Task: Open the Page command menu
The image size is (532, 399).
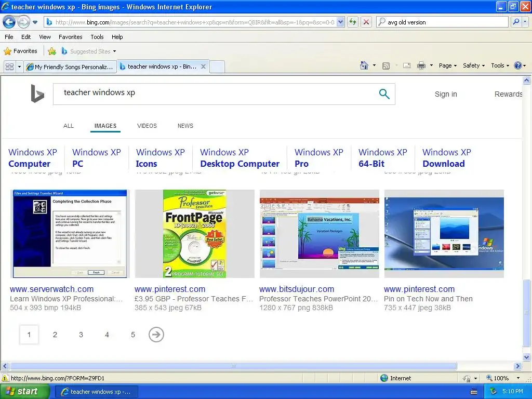Action: pyautogui.click(x=448, y=65)
